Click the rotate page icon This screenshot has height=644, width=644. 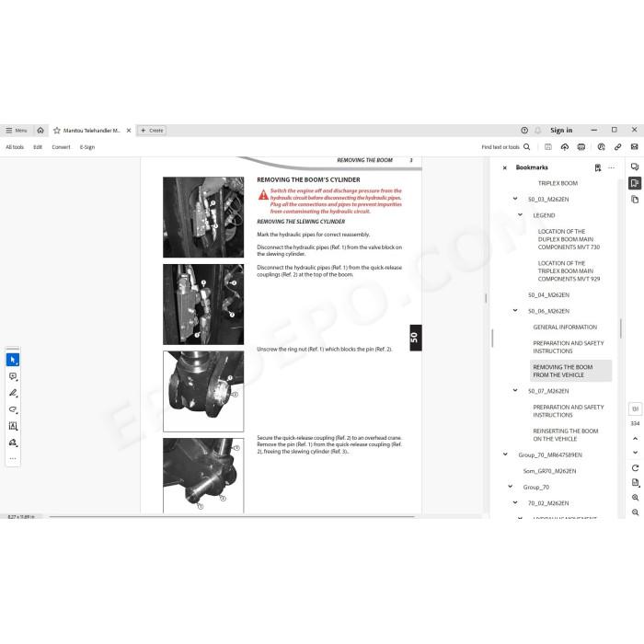[635, 467]
